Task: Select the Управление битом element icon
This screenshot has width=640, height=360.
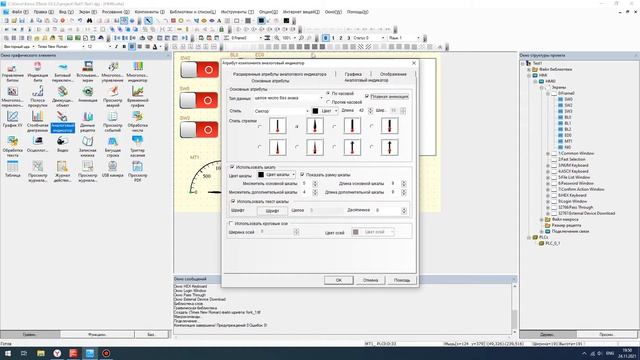Action: (12, 71)
